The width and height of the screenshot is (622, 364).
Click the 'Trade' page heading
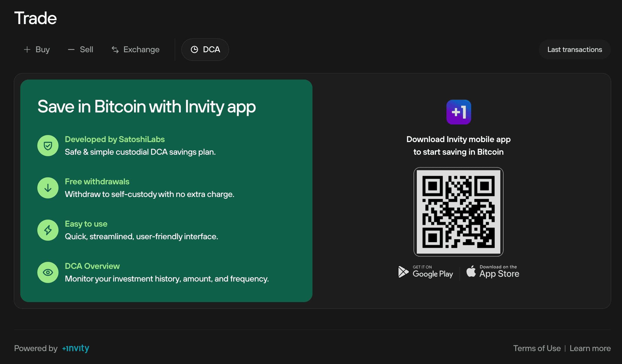point(36,18)
